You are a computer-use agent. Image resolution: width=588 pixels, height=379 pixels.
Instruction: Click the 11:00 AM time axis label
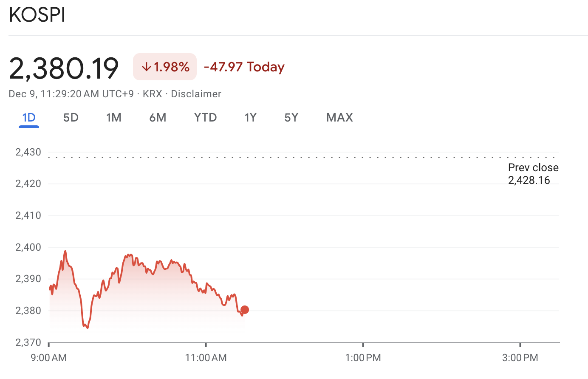pos(206,358)
